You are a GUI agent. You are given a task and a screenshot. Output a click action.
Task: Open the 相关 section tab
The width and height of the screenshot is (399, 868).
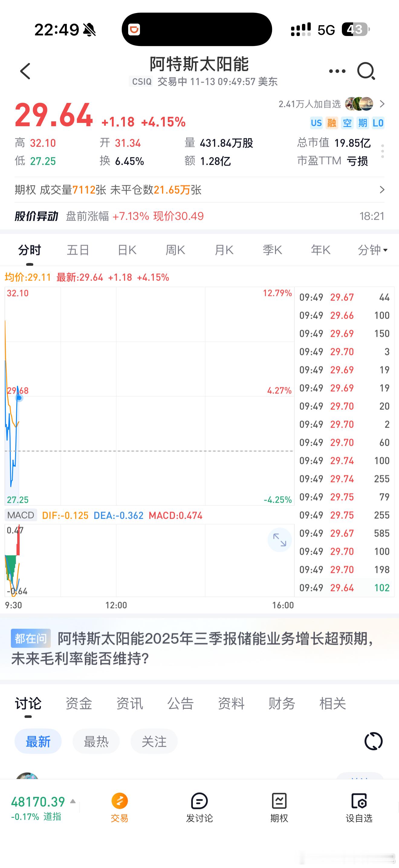pos(333,704)
